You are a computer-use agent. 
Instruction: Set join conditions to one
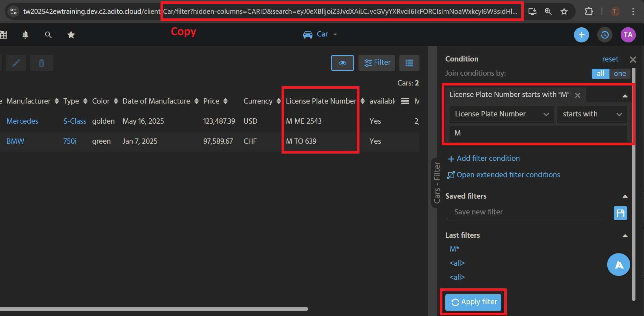620,74
